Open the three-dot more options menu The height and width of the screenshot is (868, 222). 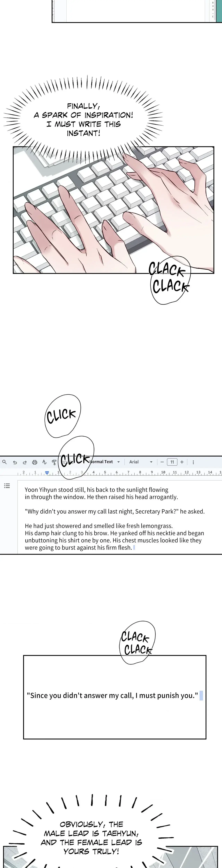click(x=193, y=462)
